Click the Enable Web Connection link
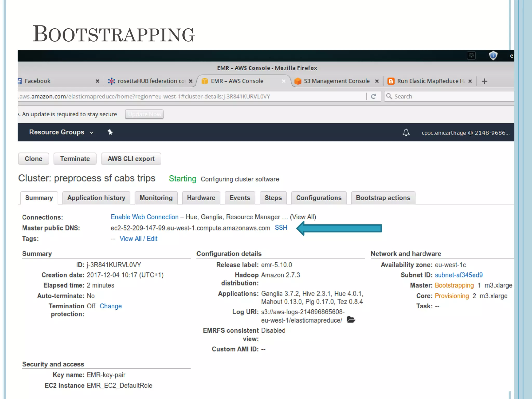 click(144, 217)
